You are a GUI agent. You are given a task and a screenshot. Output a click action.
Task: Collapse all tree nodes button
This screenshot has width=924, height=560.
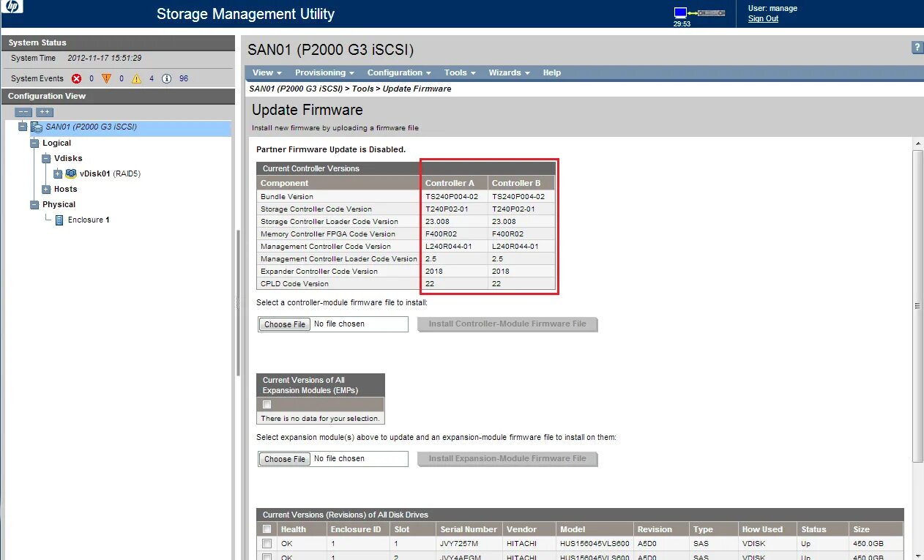[x=23, y=112]
